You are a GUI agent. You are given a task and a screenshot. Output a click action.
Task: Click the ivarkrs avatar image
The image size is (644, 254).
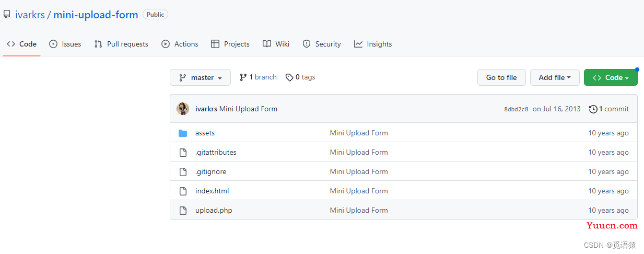183,109
